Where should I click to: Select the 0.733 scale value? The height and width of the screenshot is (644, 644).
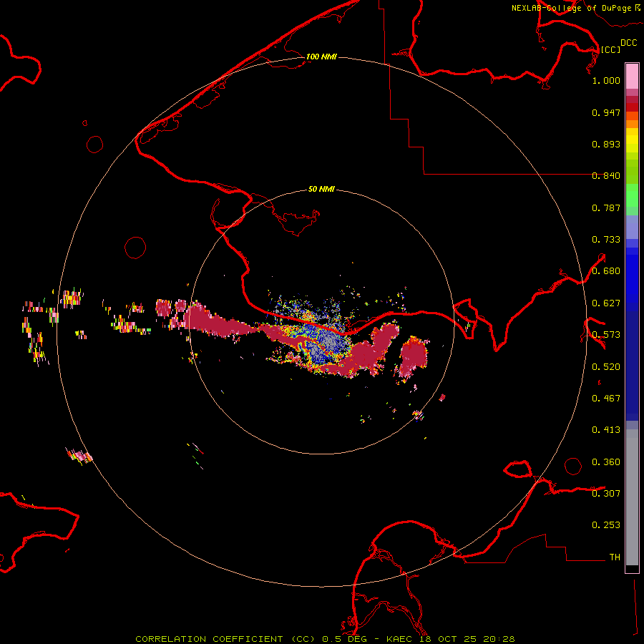606,240
